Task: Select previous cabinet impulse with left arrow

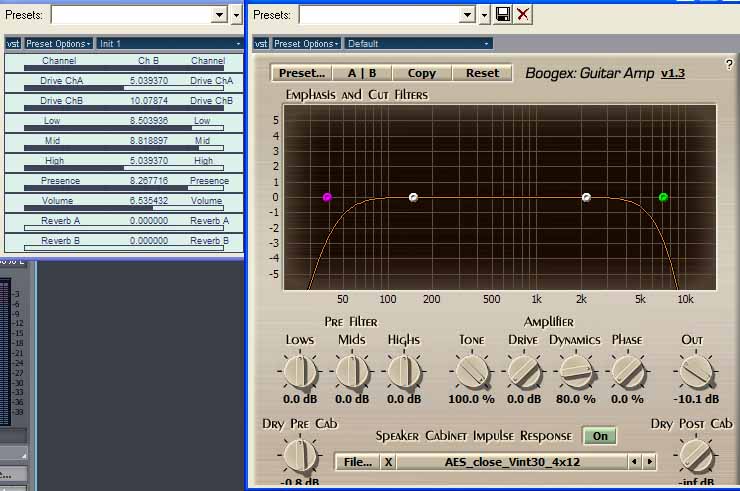Action: pos(634,462)
